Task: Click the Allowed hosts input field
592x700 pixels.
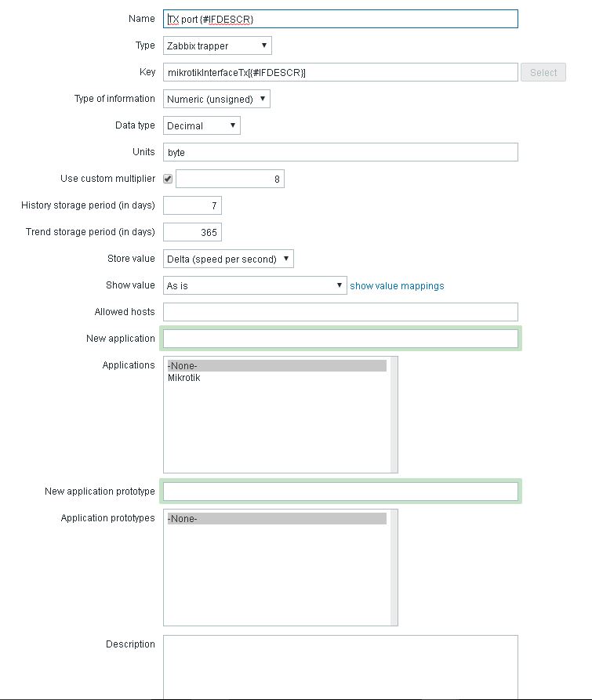Action: point(340,312)
